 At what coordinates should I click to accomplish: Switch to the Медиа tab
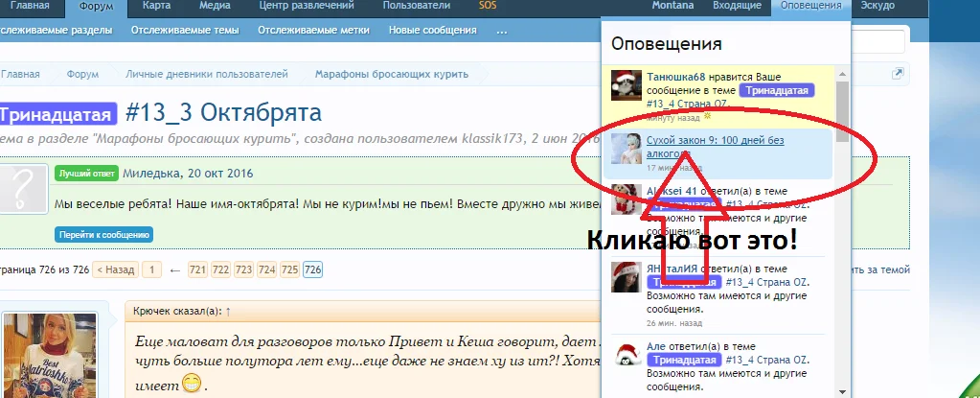pos(215,6)
